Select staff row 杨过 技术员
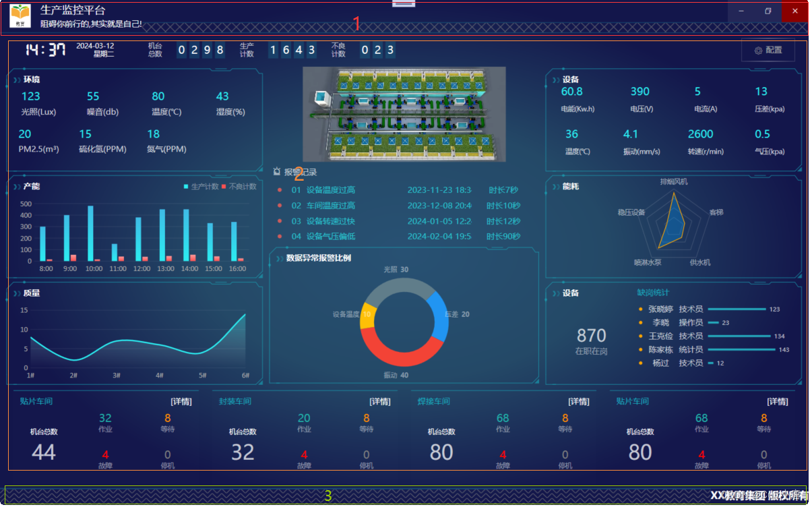Viewport: 812px width, 507px height. 682,363
